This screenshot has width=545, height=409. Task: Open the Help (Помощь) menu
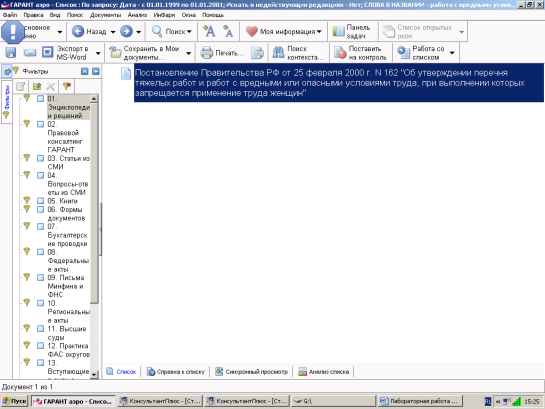[x=213, y=15]
